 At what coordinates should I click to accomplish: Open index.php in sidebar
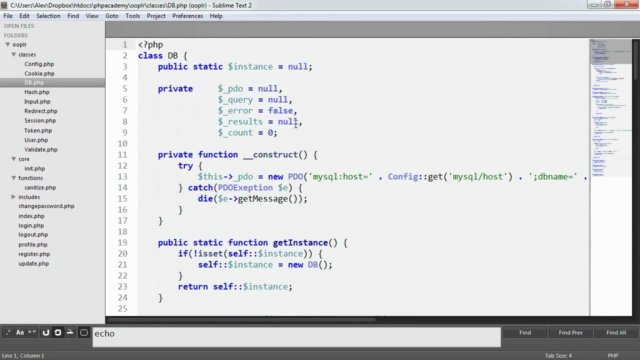point(31,216)
